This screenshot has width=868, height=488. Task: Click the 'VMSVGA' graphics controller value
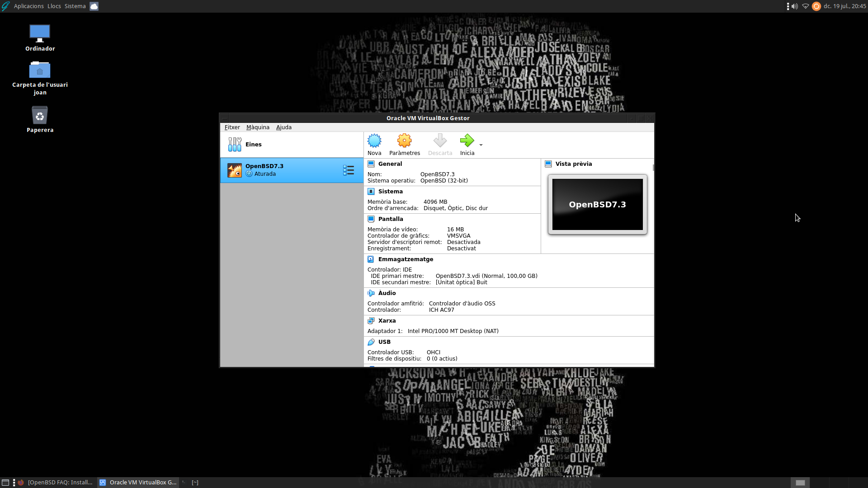point(459,236)
